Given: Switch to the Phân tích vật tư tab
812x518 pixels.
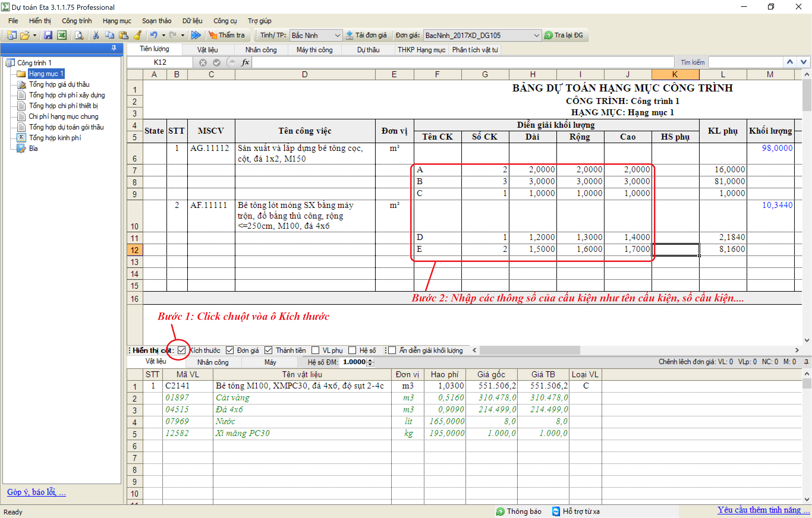Looking at the screenshot, I should click(x=474, y=50).
